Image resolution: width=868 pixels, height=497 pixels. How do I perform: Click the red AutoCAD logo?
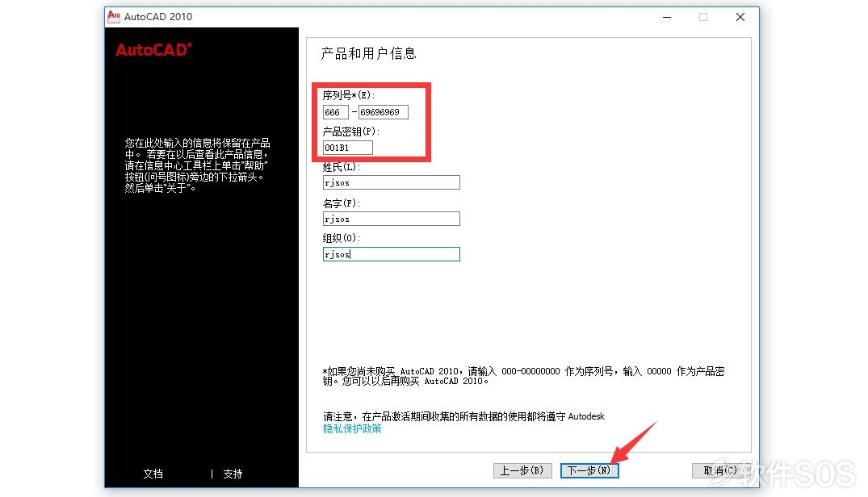(x=153, y=50)
